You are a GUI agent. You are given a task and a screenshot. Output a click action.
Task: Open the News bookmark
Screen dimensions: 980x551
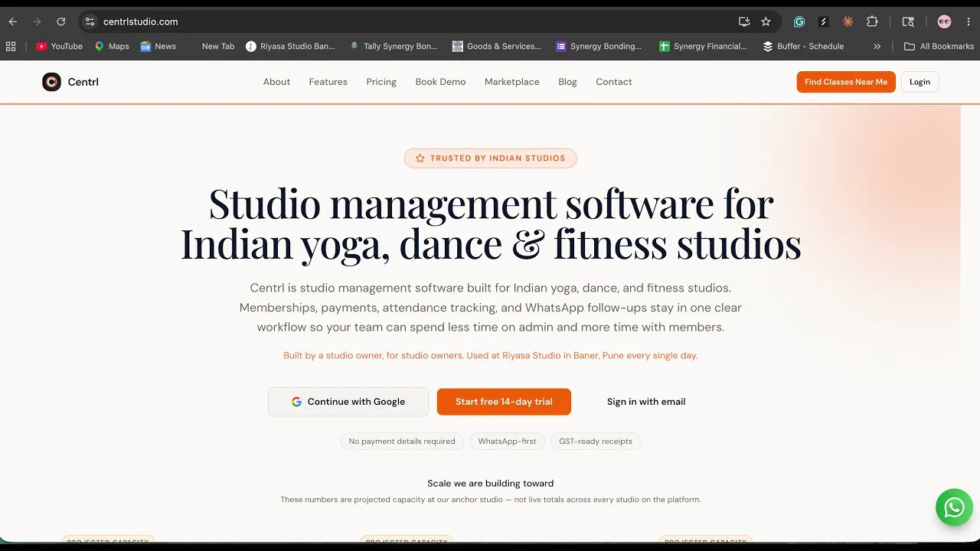158,46
